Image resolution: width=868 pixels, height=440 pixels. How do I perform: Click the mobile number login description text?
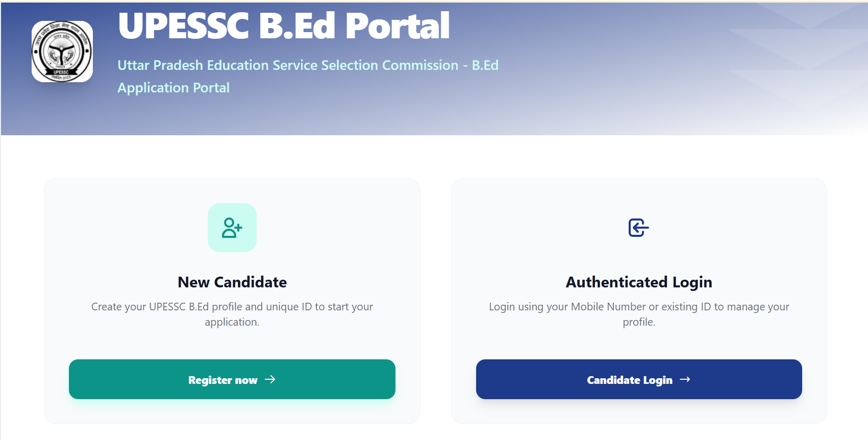coord(638,314)
